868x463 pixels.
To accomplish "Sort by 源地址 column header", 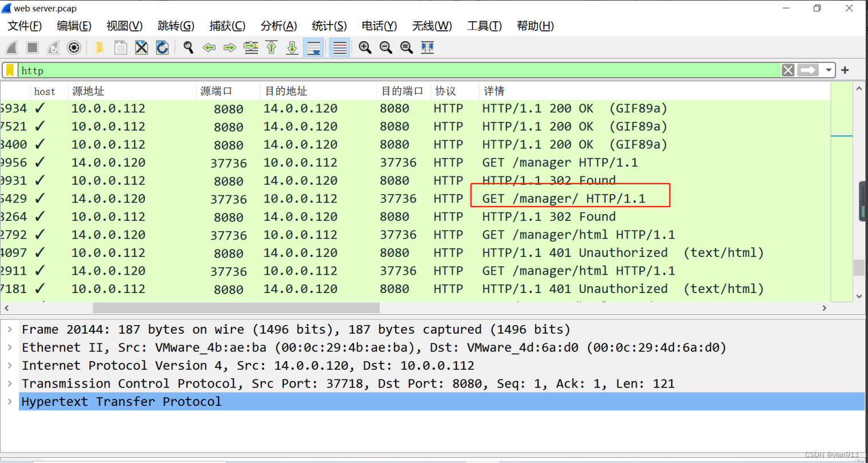I will click(x=132, y=91).
